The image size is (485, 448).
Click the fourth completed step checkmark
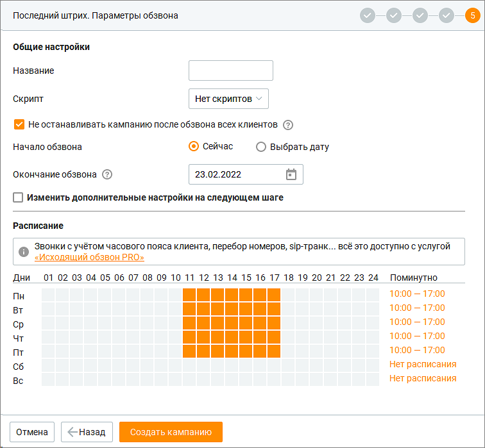(x=447, y=15)
